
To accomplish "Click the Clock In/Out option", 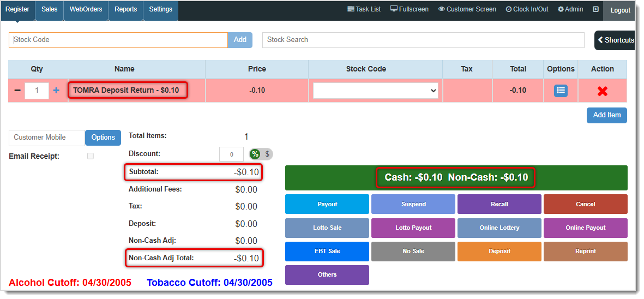I will 527,9.
